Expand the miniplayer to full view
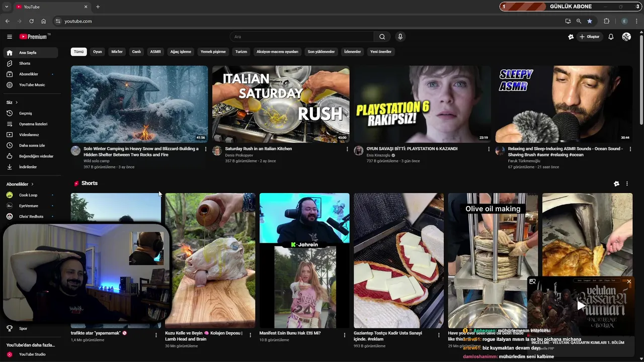The image size is (644, 362). [532, 282]
